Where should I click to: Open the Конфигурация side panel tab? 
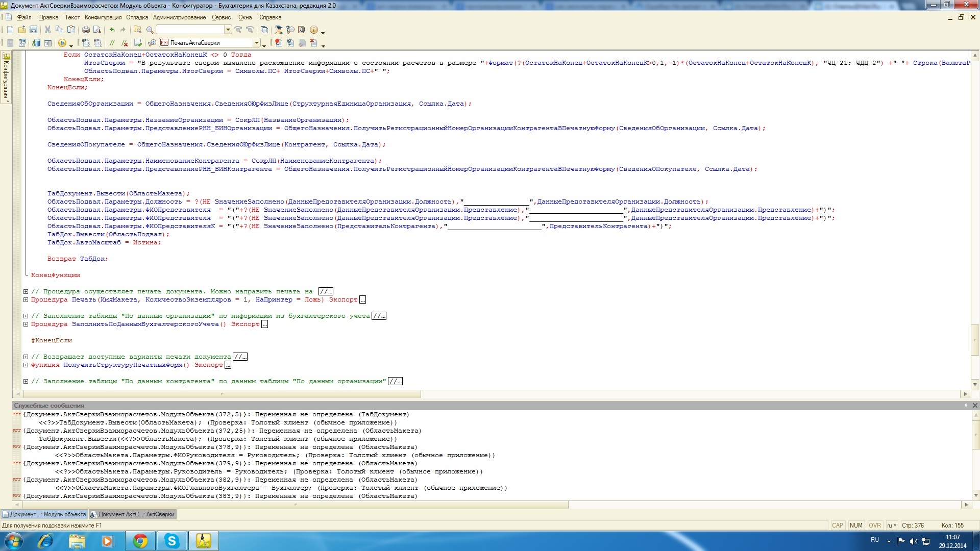6,78
